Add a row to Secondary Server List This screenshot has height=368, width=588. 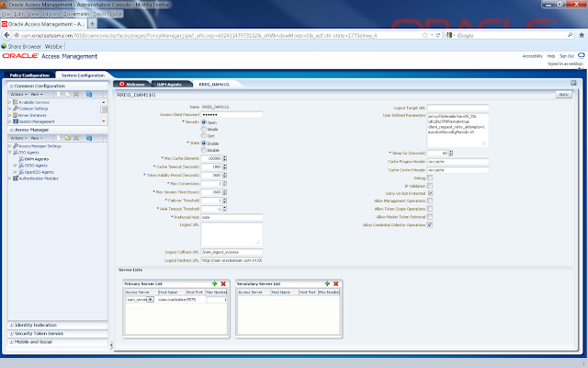click(x=327, y=284)
